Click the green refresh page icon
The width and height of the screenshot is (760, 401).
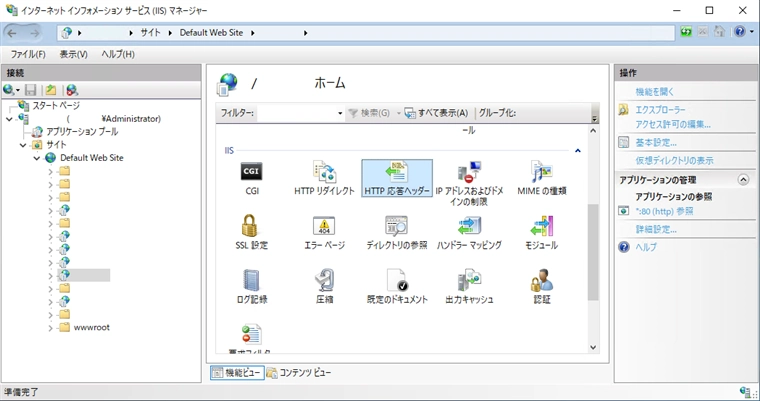click(686, 32)
